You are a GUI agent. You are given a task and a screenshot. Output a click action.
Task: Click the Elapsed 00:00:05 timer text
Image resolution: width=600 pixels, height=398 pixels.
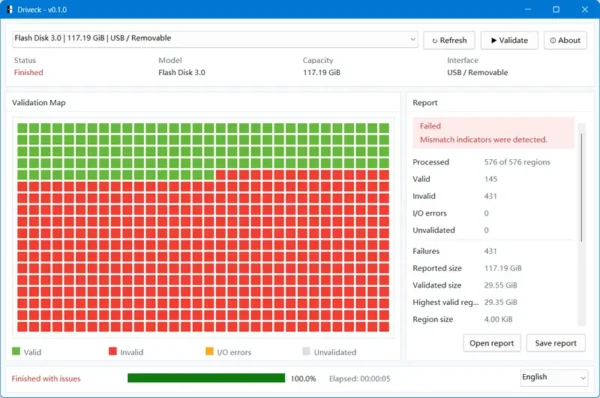coord(359,378)
